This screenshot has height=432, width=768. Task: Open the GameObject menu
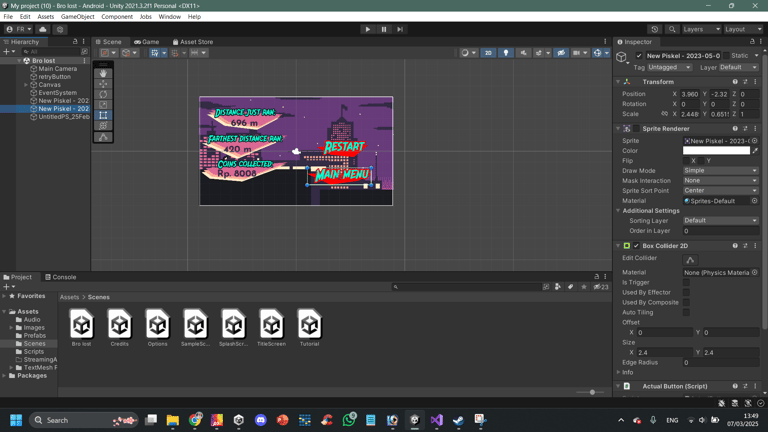77,16
